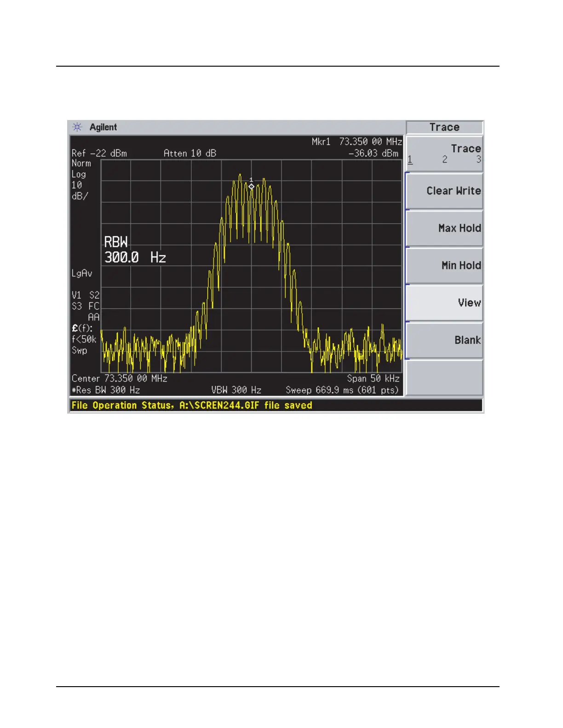Click the RBW 300.0 Hz active function readout
The image size is (563, 728).
pos(134,250)
